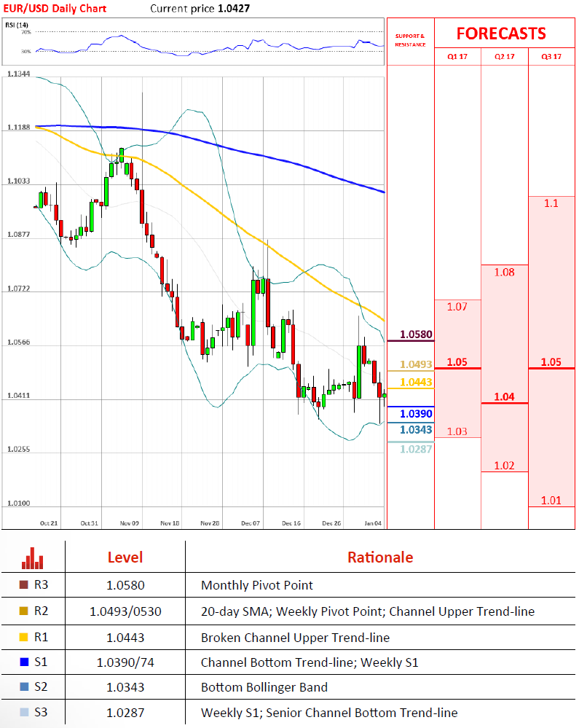The image size is (579, 728).
Task: Click the Jan 04 date on x-axis
Action: pos(373,523)
